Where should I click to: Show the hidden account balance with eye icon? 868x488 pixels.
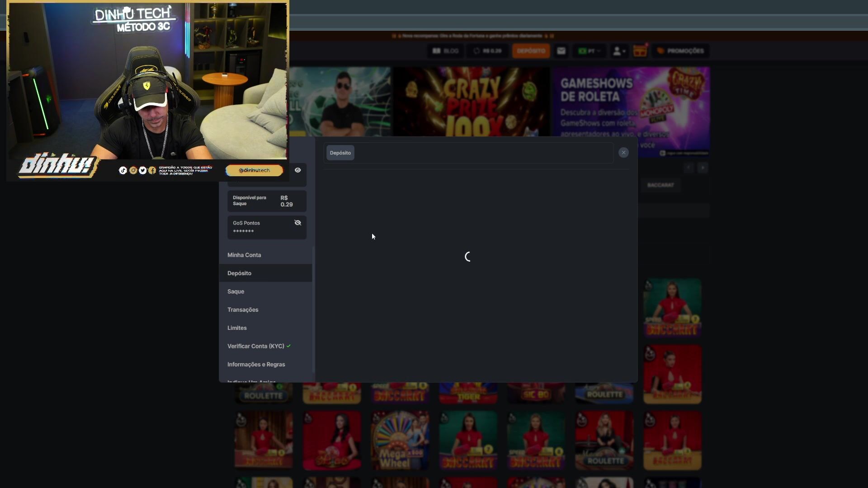pos(297,170)
